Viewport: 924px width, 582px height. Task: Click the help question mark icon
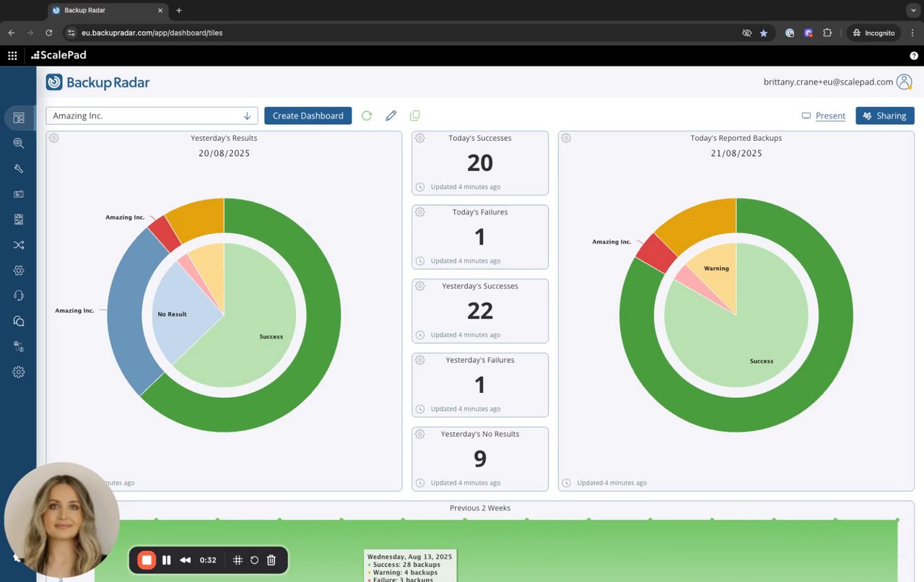point(914,56)
